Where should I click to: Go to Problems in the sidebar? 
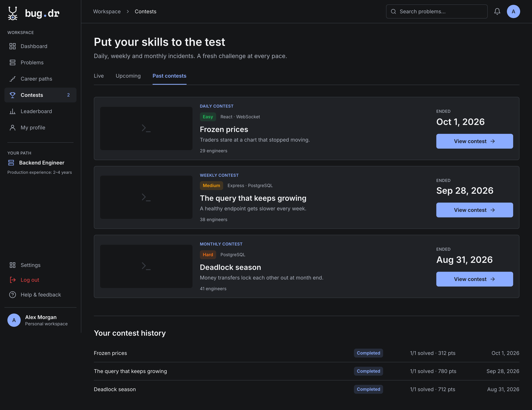[x=40, y=62]
